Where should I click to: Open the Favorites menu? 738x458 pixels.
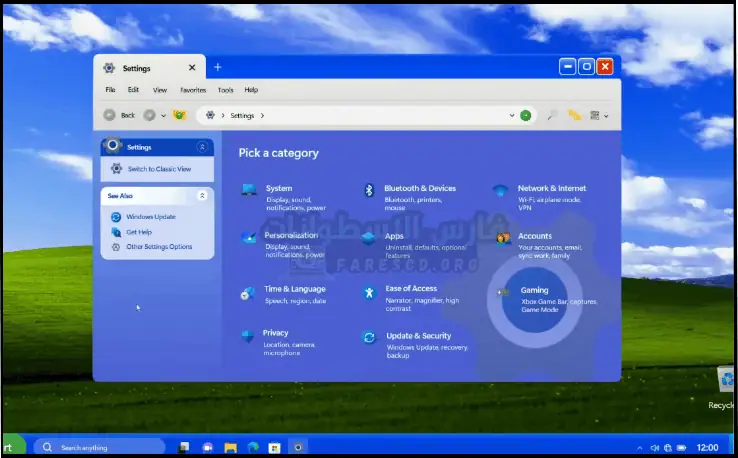(x=193, y=89)
